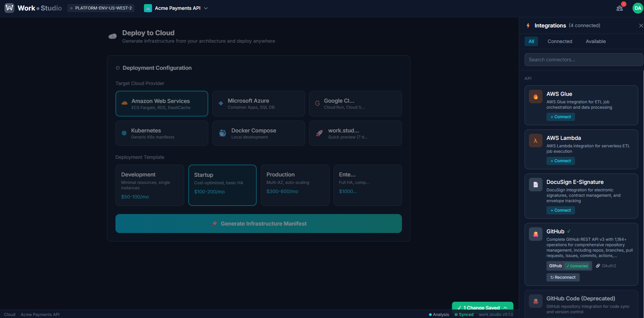644x318 pixels.
Task: Click the API section heading
Action: click(x=528, y=79)
